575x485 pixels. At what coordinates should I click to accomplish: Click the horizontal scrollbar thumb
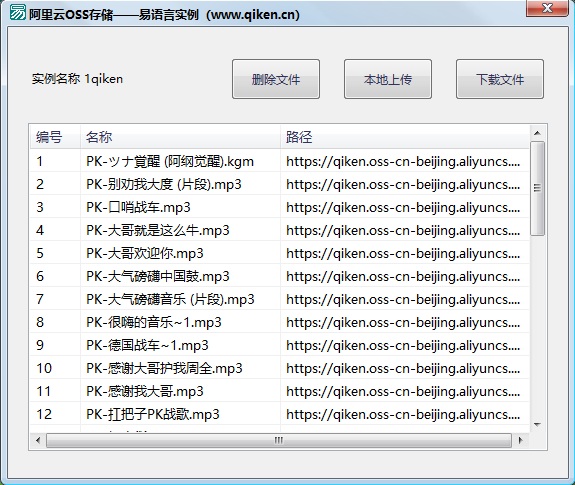tap(279, 440)
